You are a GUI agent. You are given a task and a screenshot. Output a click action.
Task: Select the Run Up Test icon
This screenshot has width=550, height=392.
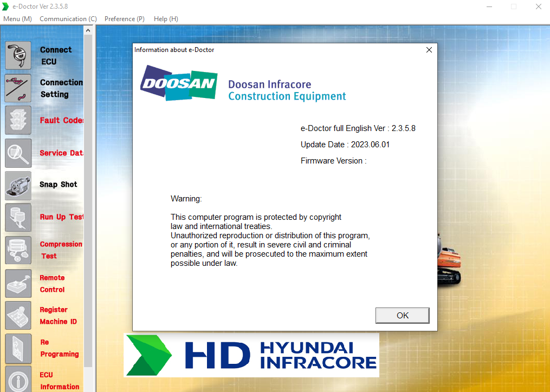point(18,218)
